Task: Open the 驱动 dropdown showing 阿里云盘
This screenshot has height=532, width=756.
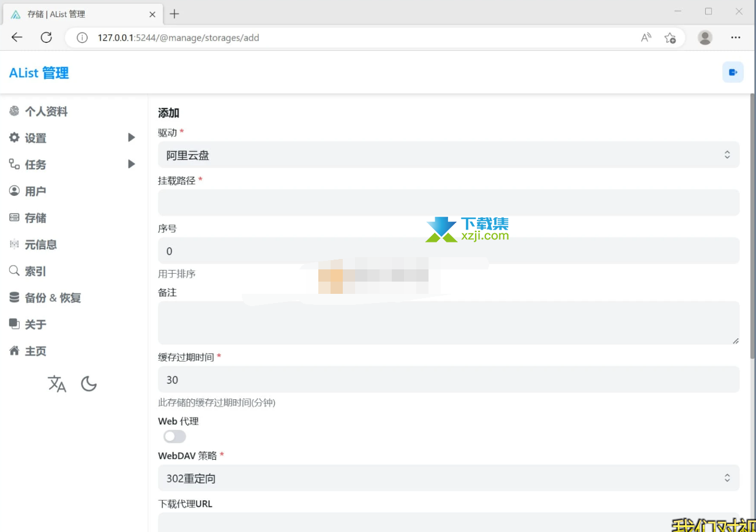Action: pos(449,155)
